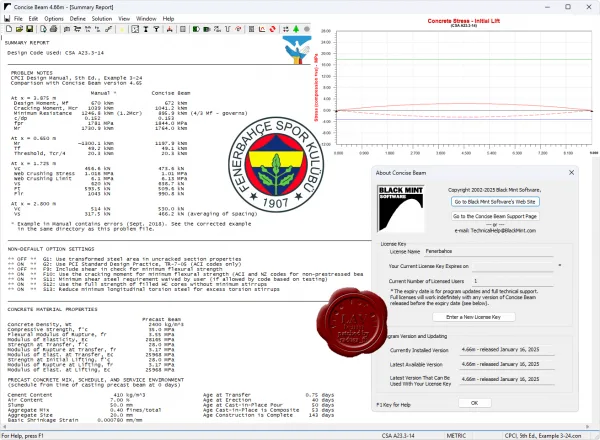600x440 pixels.
Task: Open the Solution menu
Action: (102, 18)
